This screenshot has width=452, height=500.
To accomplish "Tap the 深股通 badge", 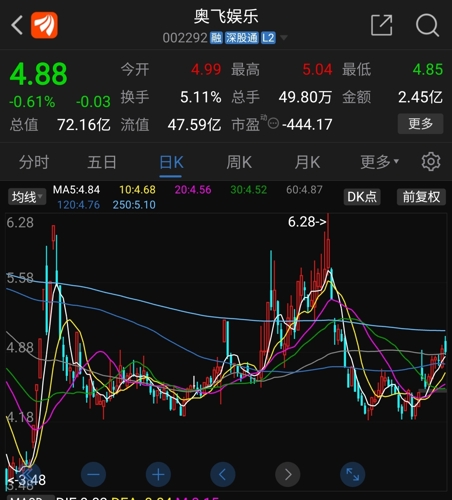I will (242, 38).
